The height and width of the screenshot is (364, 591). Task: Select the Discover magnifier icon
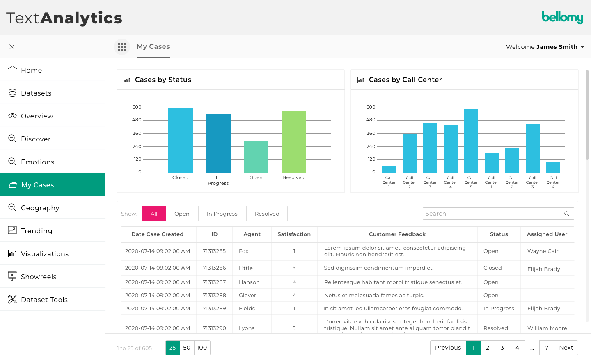pos(12,139)
